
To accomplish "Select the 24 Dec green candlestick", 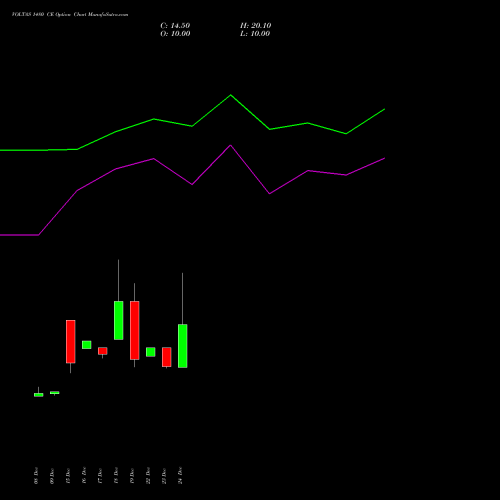I will [x=182, y=346].
